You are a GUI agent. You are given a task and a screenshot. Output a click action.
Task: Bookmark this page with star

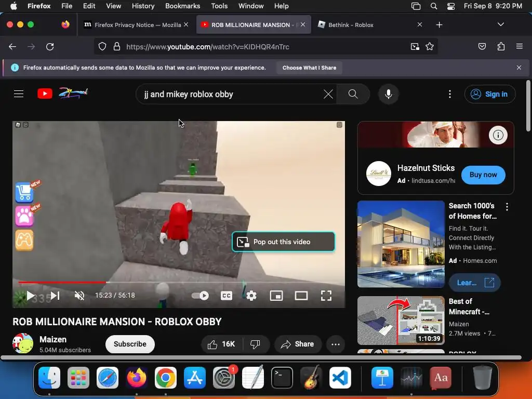(430, 46)
